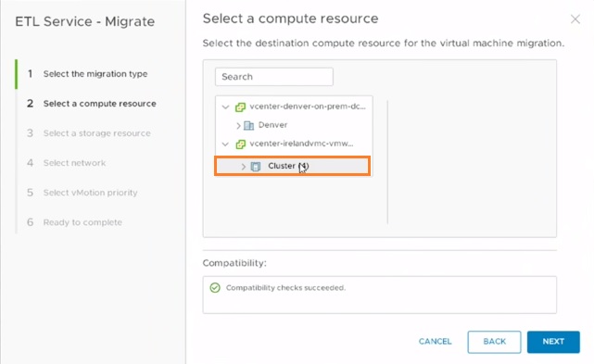
Task: Click the 'Select a compute resource' heading
Action: (x=291, y=19)
